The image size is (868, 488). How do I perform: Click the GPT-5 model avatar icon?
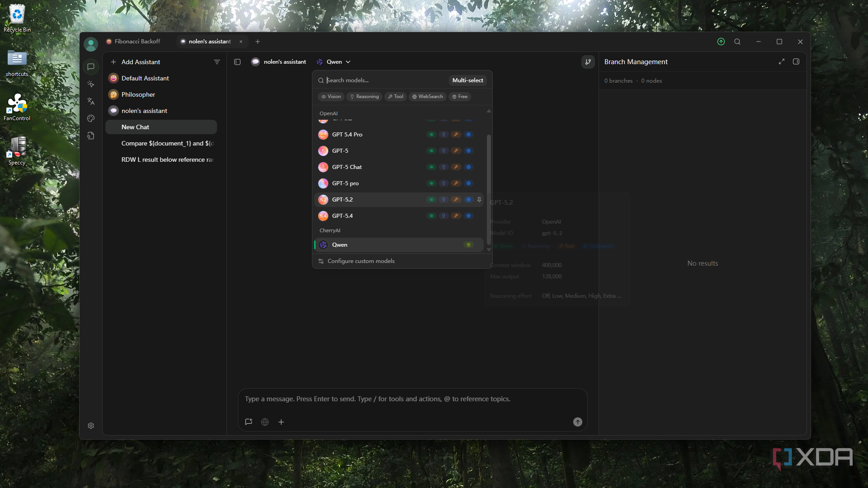[x=323, y=150]
